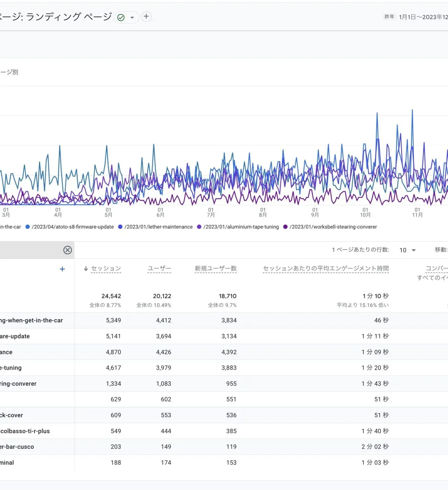Click the green check status icon

[121, 17]
